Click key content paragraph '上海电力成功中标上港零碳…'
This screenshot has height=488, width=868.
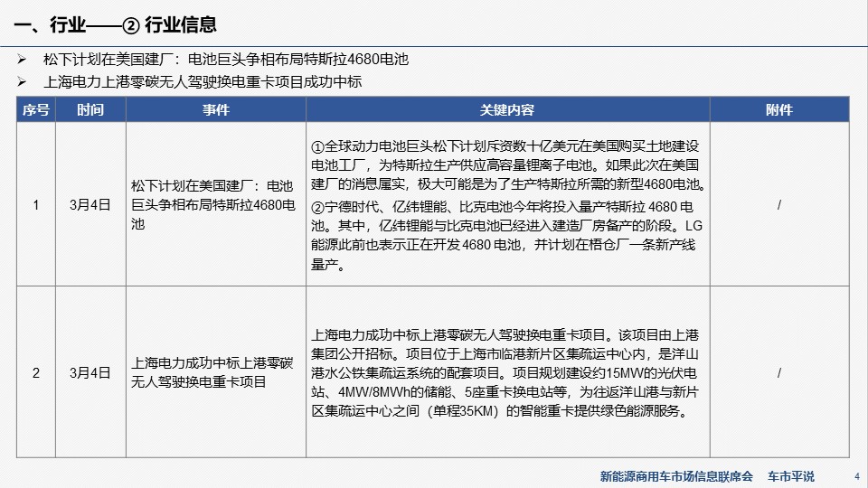505,373
